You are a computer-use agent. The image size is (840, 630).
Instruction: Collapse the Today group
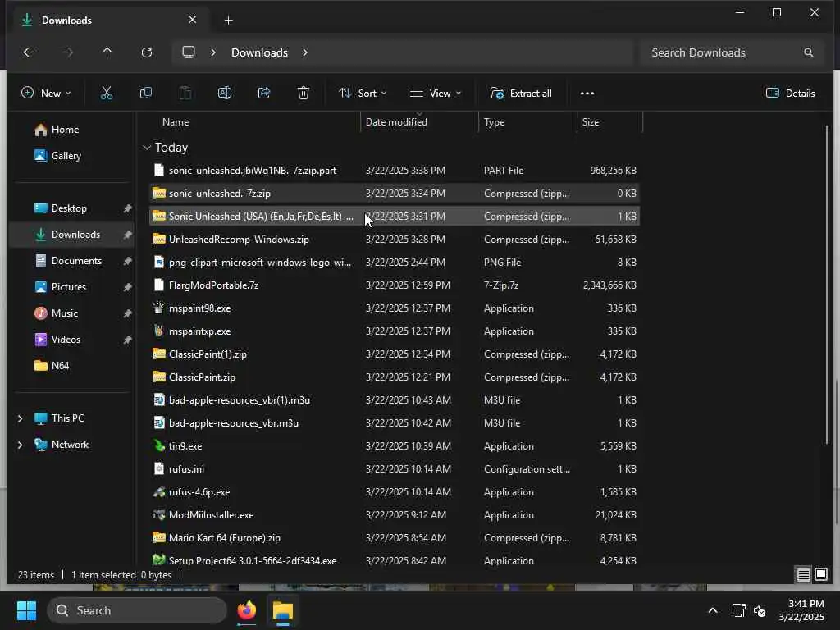147,148
